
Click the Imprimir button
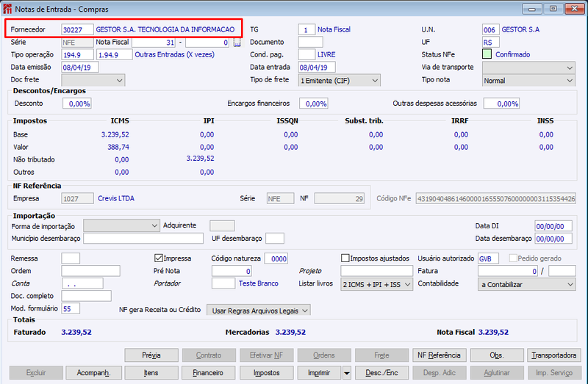click(x=319, y=373)
